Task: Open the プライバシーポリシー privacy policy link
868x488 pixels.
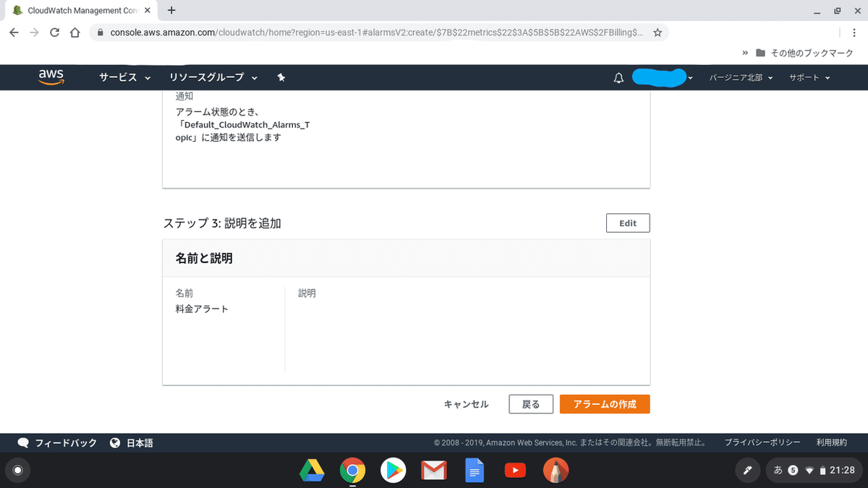Action: [x=762, y=442]
